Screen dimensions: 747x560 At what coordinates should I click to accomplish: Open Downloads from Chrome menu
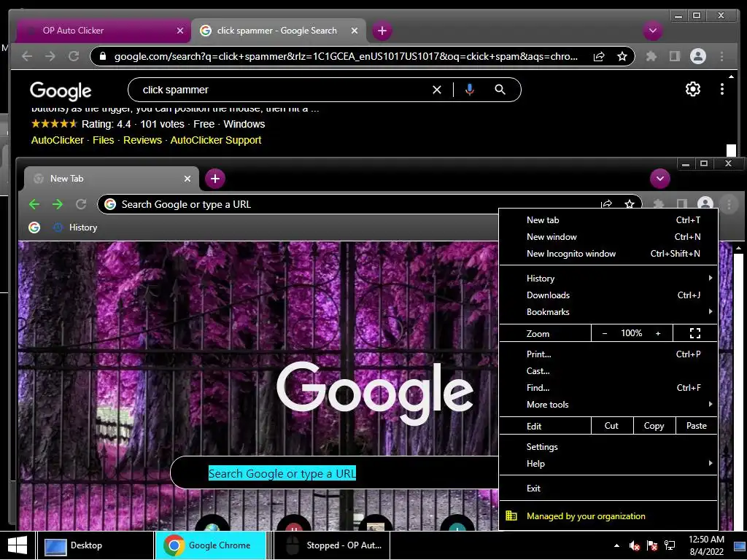(608, 295)
